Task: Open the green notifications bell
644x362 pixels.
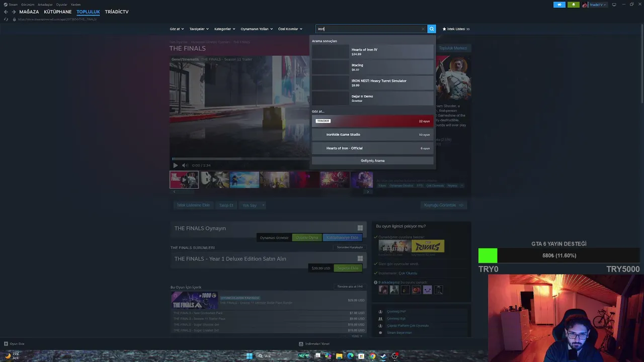Action: click(573, 5)
